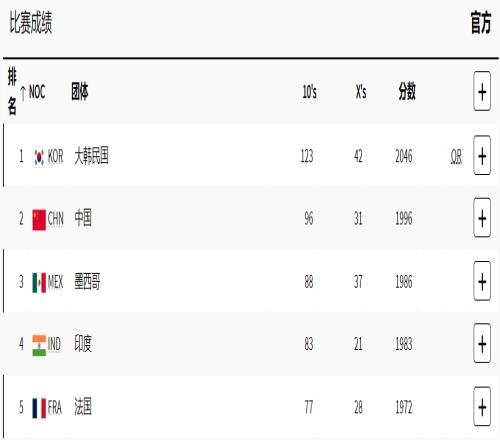500x440 pixels.
Task: Select the 10's column header
Action: click(309, 92)
